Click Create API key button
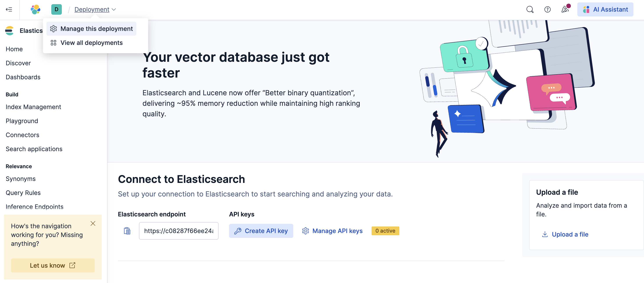The height and width of the screenshot is (283, 644). pyautogui.click(x=261, y=231)
